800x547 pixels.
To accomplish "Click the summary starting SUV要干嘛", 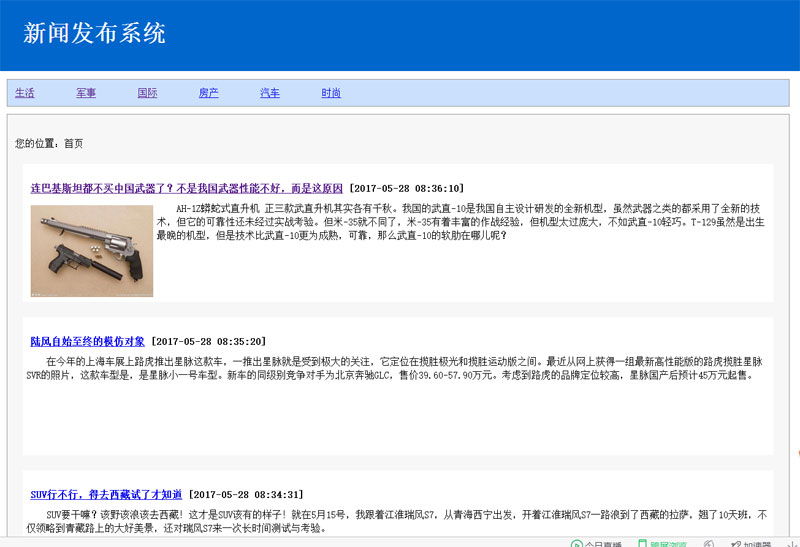I will (396, 521).
